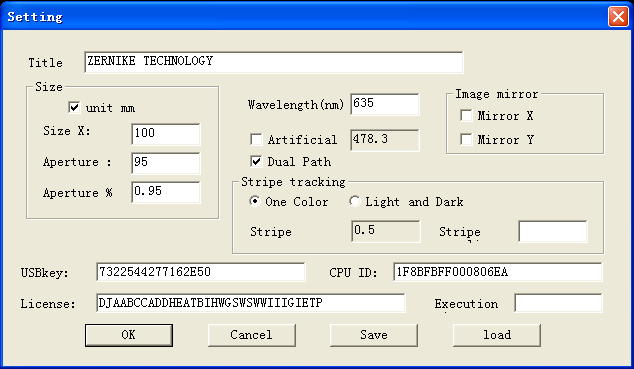Screen dimensions: 634x369
Task: Click the Aperture % field showing 0.95
Action: 166,192
